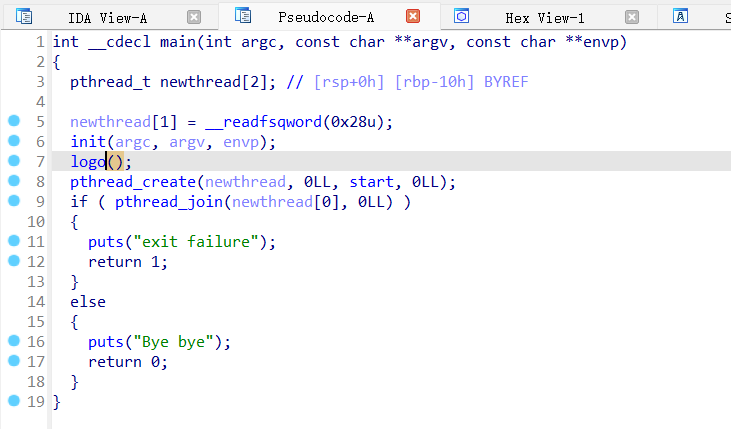Click the Hex View-1 tab icon

coord(462,17)
